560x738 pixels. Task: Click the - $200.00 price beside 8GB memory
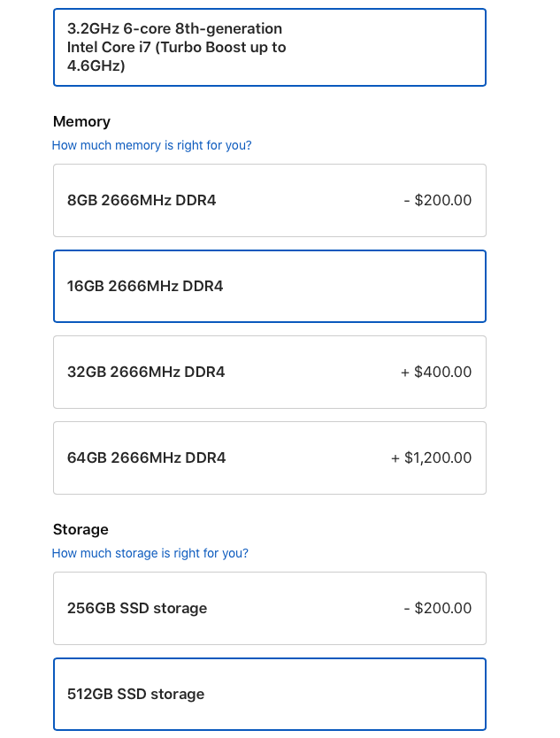click(x=437, y=200)
